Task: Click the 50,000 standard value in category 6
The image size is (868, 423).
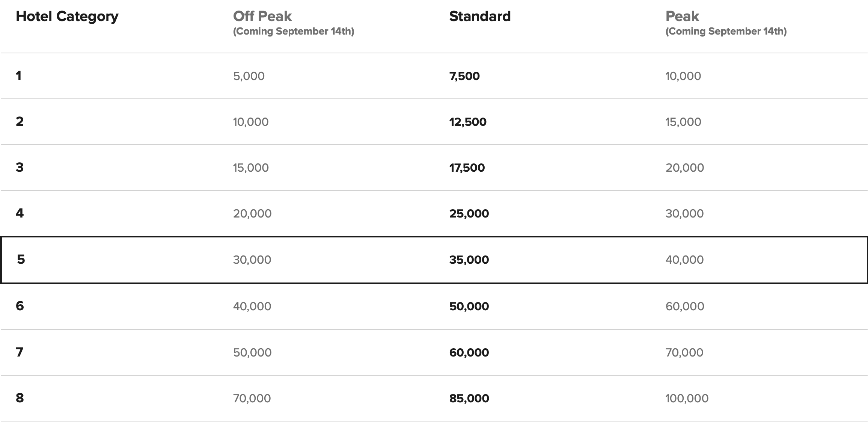Action: [469, 306]
